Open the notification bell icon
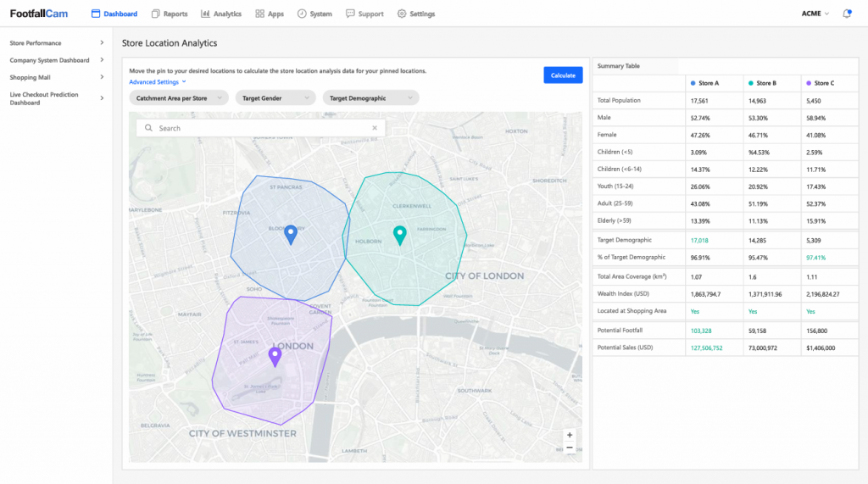The image size is (868, 484). click(847, 14)
